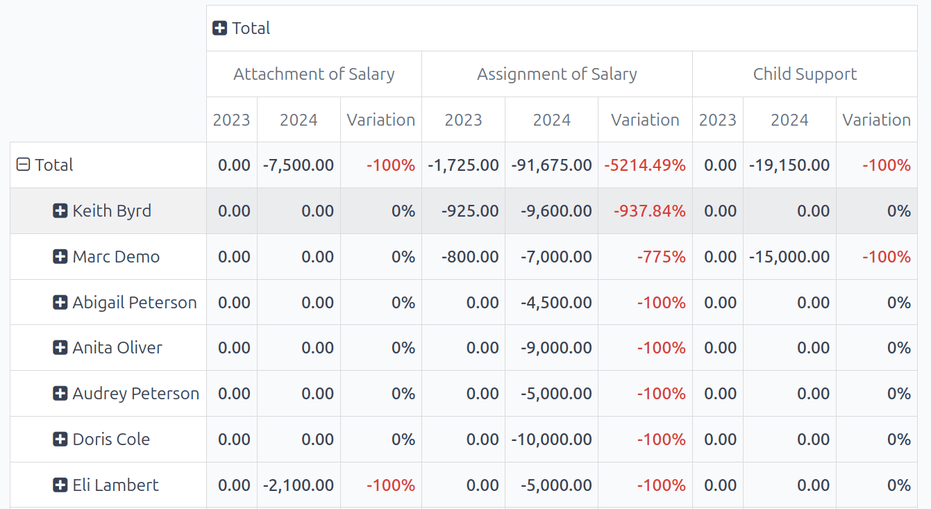Click Total Assignment of Salary -91,675.00 cell
The width and height of the screenshot is (931, 509).
click(551, 165)
